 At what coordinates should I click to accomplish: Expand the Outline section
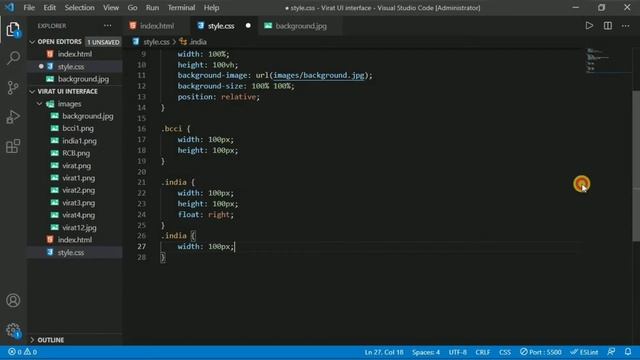coord(32,340)
